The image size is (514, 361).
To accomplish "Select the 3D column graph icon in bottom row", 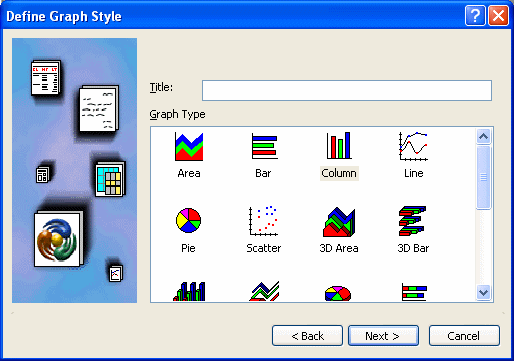I will [189, 291].
